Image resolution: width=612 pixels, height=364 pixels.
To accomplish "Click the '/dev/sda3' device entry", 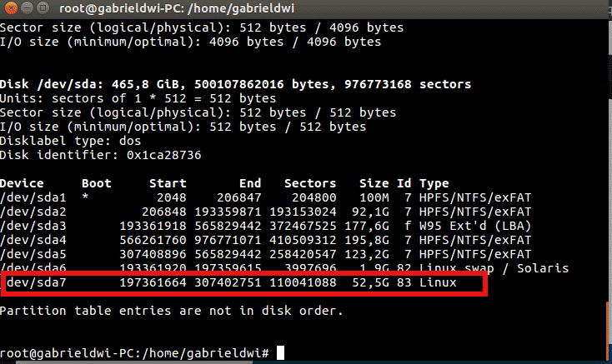I will pyautogui.click(x=33, y=226).
